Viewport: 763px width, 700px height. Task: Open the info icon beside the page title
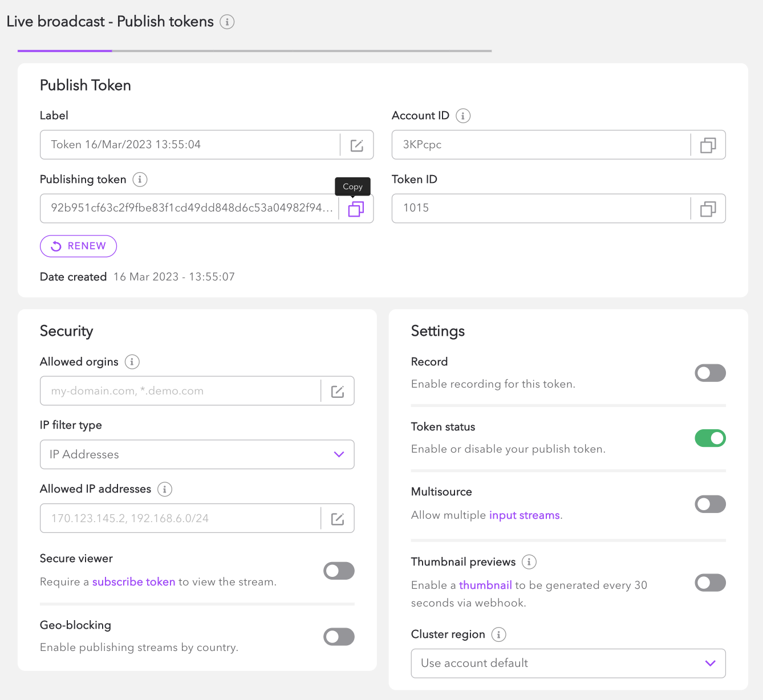click(x=227, y=22)
